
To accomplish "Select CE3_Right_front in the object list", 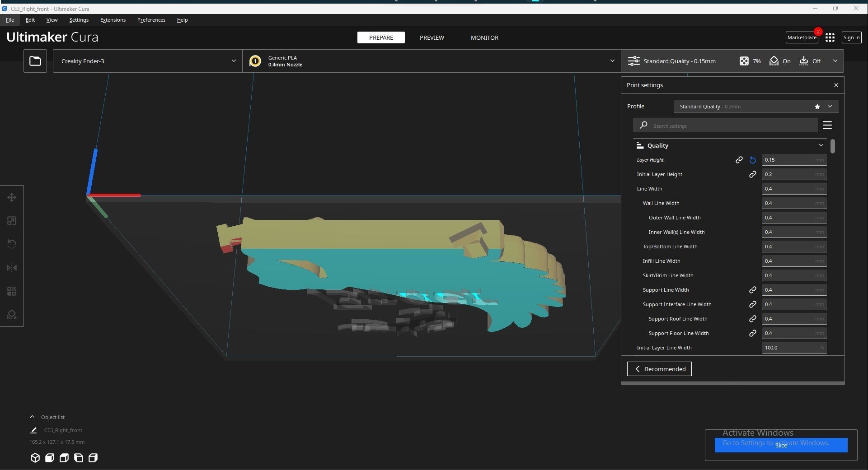I will 63,430.
